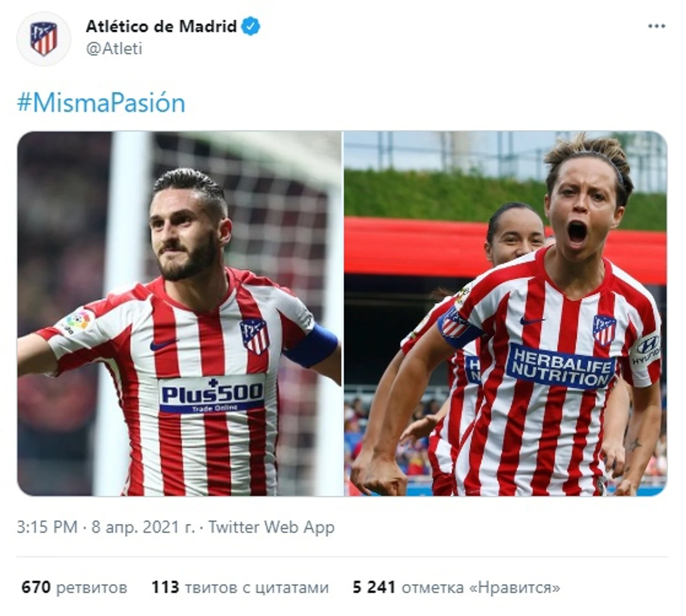Image resolution: width=686 pixels, height=616 pixels.
Task: Click the Herbalife Nutrition logo on shirt
Action: [561, 366]
